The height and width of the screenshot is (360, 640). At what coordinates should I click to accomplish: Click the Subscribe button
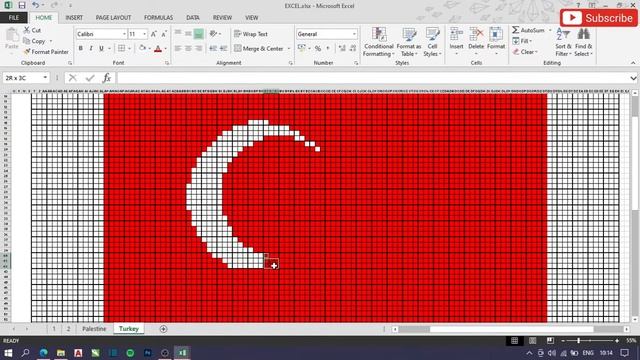coord(598,18)
